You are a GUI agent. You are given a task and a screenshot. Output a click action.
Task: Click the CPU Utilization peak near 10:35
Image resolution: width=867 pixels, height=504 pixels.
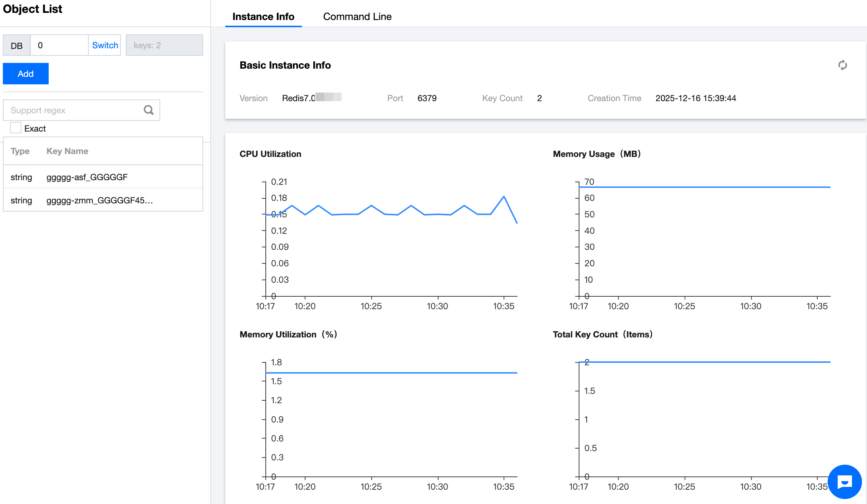tap(504, 196)
